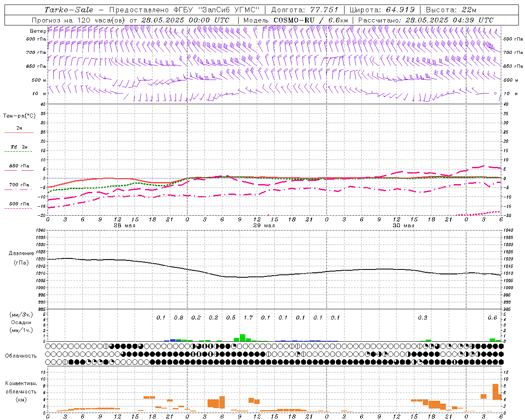Viewport: 525px width, 420px height.
Task: Select the 'Прогноз на 120 часа(ов)' forecast header
Action: pos(79,20)
